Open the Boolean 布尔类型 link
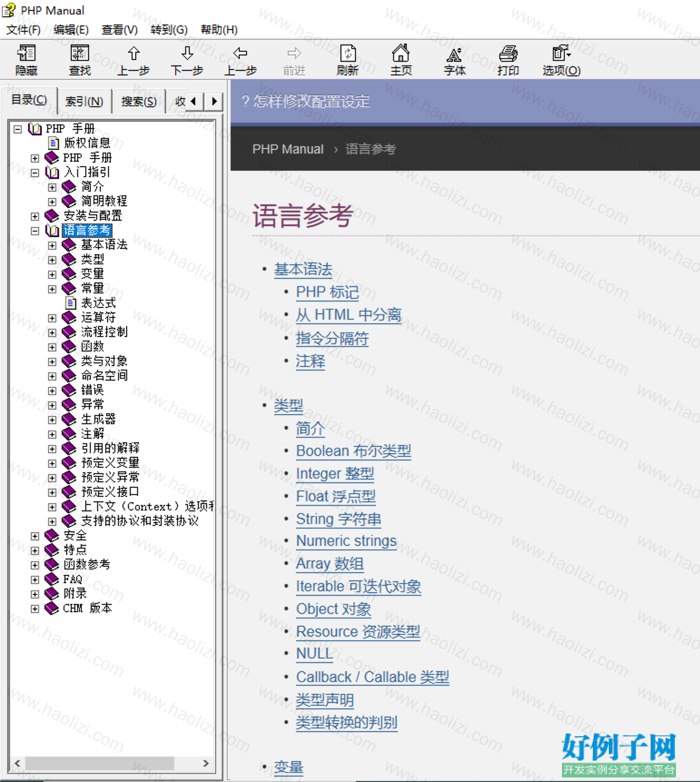700x782 pixels. click(x=354, y=451)
